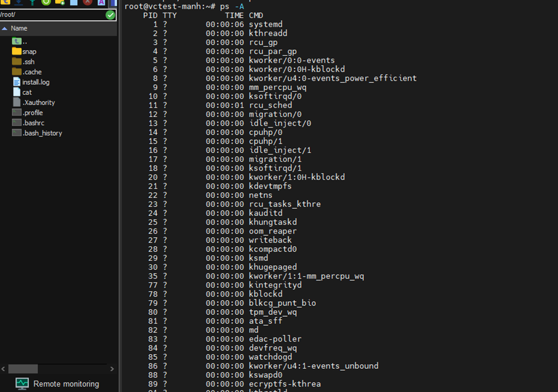The image size is (558, 392).
Task: Select the .profile file
Action: pyautogui.click(x=33, y=113)
